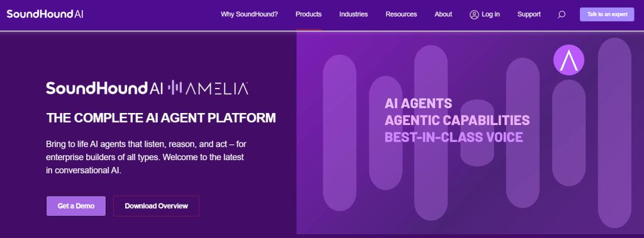Viewport: 644px width, 238px height.
Task: Expand the Industries menu
Action: pyautogui.click(x=353, y=14)
